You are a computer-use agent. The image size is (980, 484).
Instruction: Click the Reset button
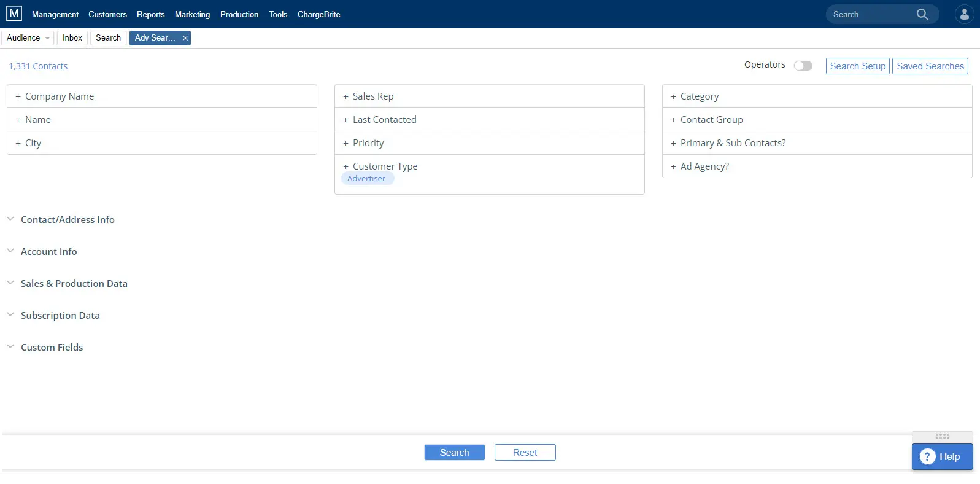525,453
